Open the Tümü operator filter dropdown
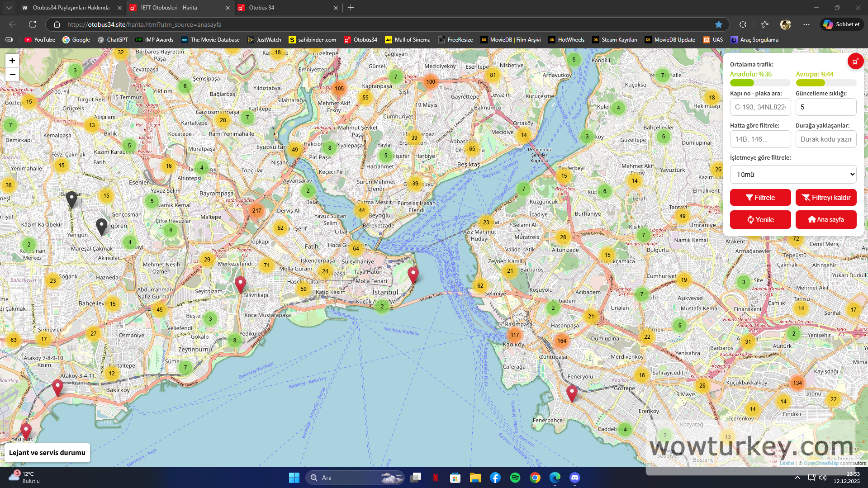This screenshot has width=868, height=488. (x=792, y=174)
